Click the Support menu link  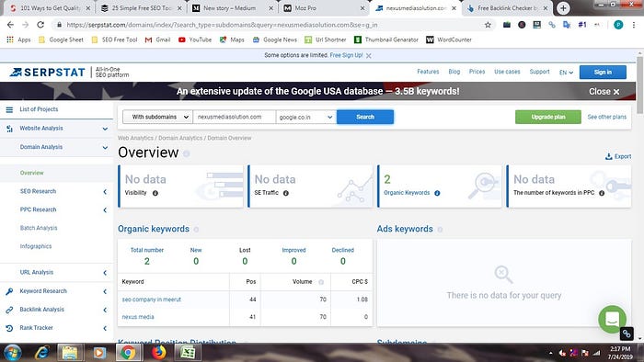(x=539, y=72)
